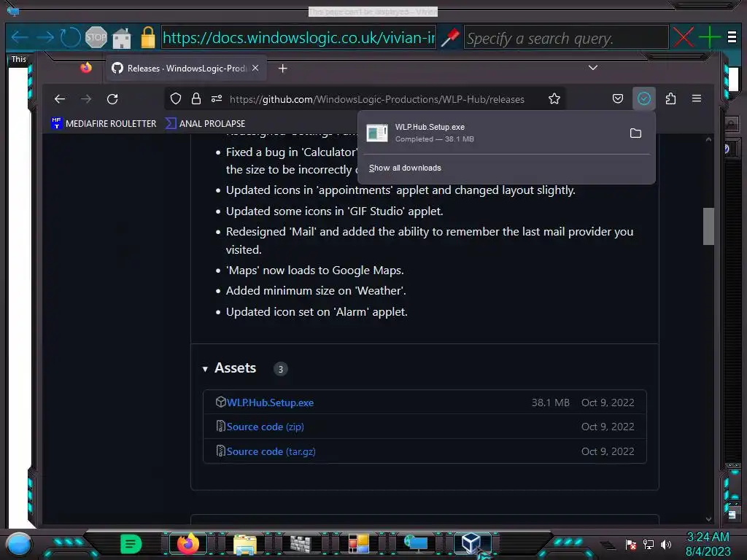Image resolution: width=747 pixels, height=560 pixels.
Task: Bookmark this page with star icon
Action: pyautogui.click(x=554, y=98)
